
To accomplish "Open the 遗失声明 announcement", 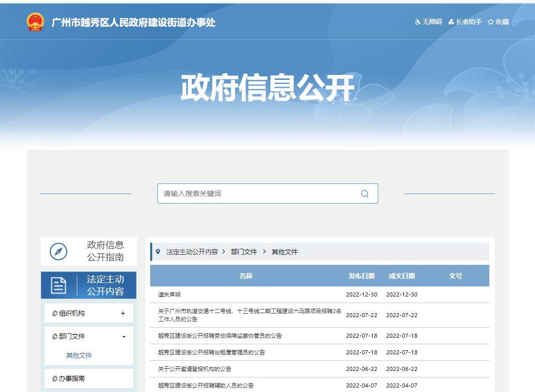I will pos(169,295).
